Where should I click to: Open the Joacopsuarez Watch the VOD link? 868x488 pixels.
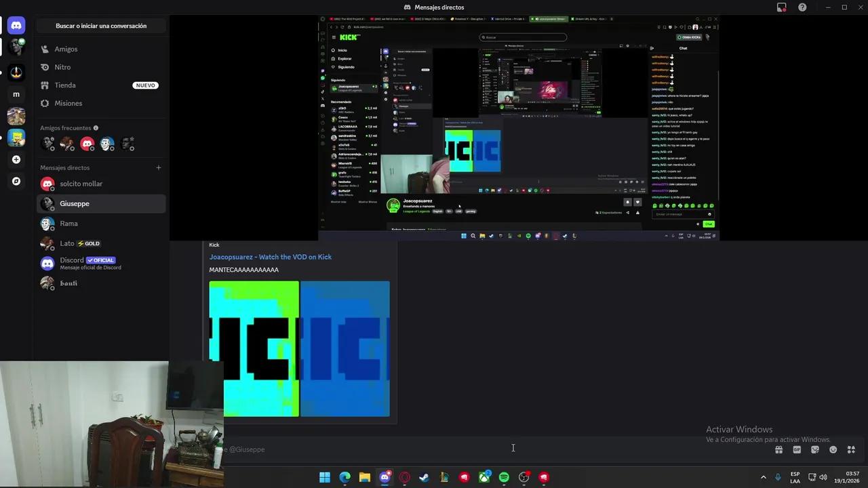point(270,257)
